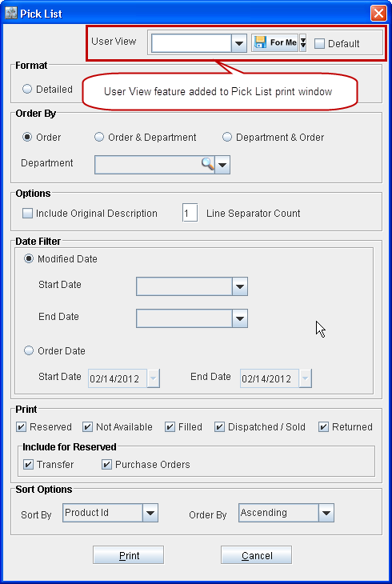
Task: Click the Cancel button
Action: [256, 555]
